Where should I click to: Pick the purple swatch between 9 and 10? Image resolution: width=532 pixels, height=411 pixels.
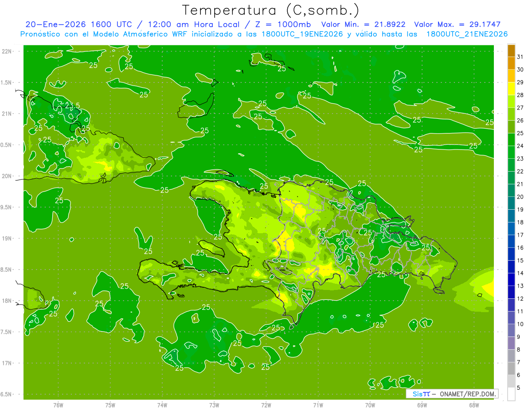click(x=511, y=331)
